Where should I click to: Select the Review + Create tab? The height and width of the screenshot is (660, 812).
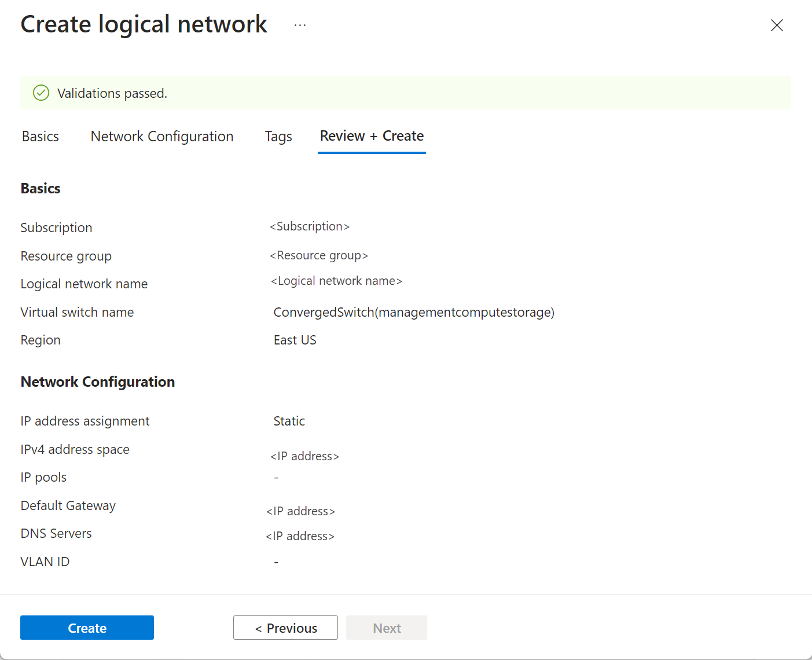pyautogui.click(x=372, y=136)
